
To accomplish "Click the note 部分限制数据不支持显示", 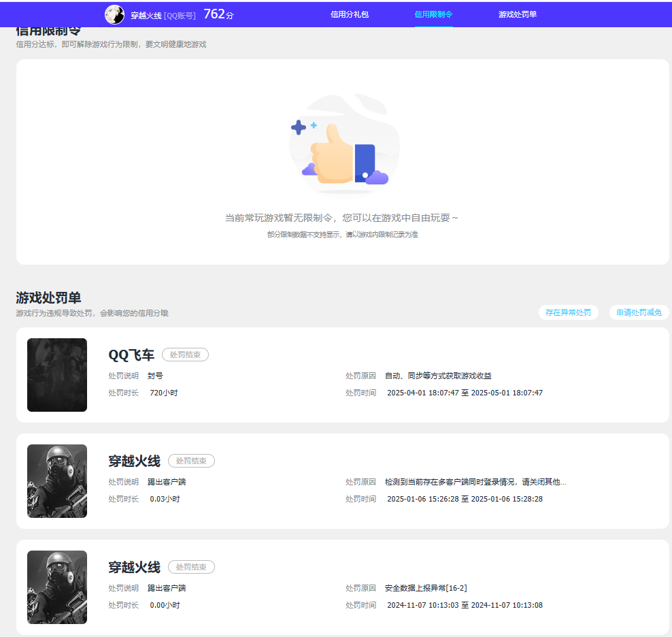I will coord(342,235).
